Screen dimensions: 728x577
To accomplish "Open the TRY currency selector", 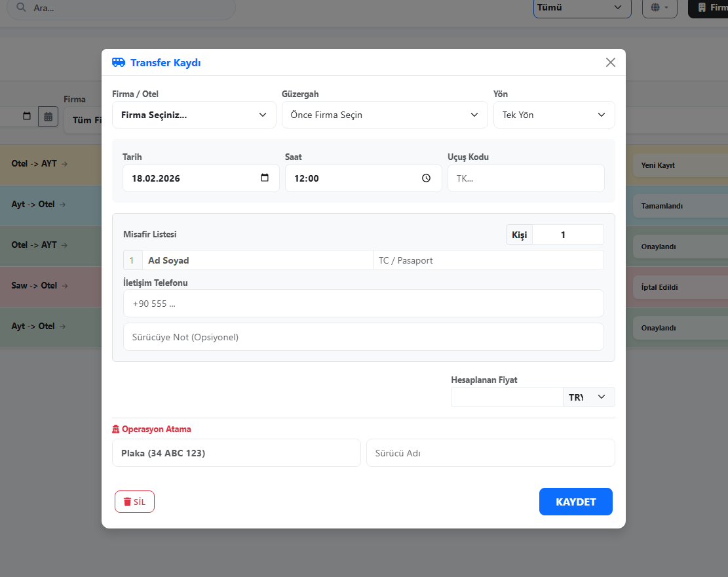I will pos(588,397).
